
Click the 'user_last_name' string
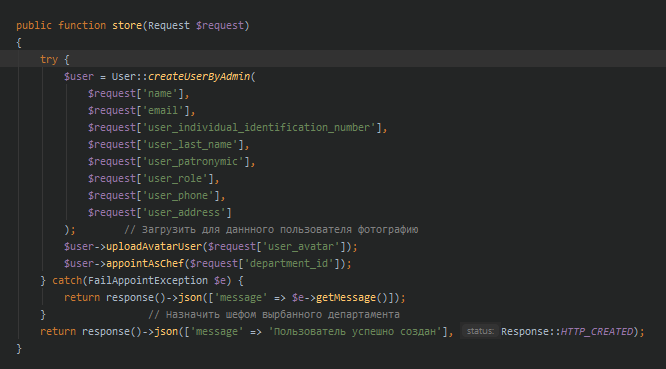[x=190, y=144]
